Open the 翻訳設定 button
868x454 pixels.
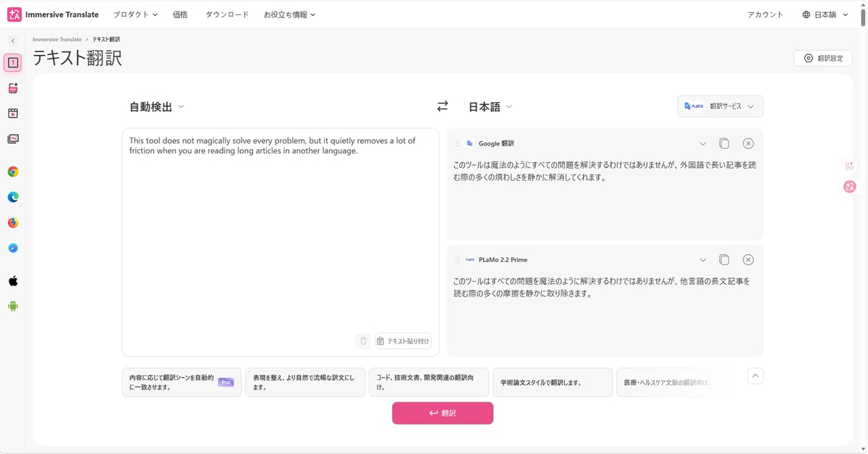[x=823, y=58]
